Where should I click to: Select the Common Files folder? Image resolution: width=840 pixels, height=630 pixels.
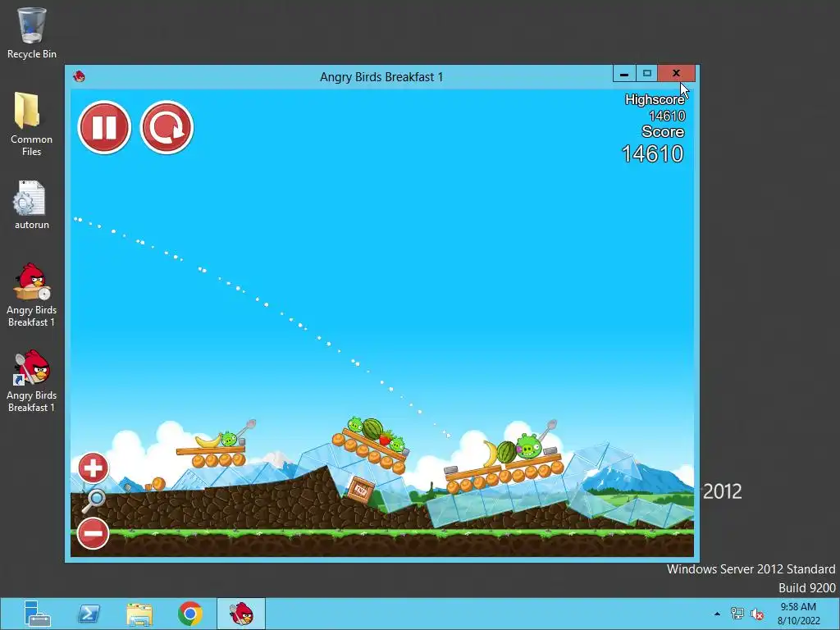(32, 125)
